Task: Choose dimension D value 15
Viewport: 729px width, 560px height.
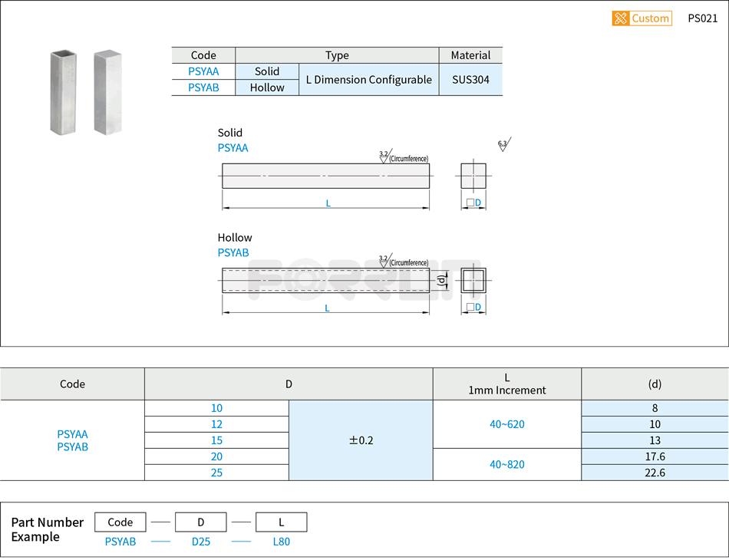Action: (x=216, y=440)
